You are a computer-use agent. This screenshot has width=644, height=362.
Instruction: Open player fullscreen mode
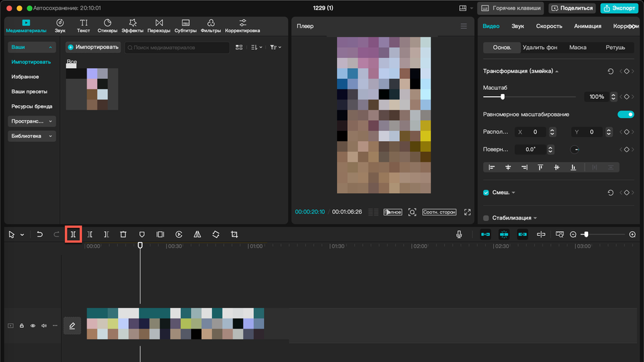tap(467, 212)
